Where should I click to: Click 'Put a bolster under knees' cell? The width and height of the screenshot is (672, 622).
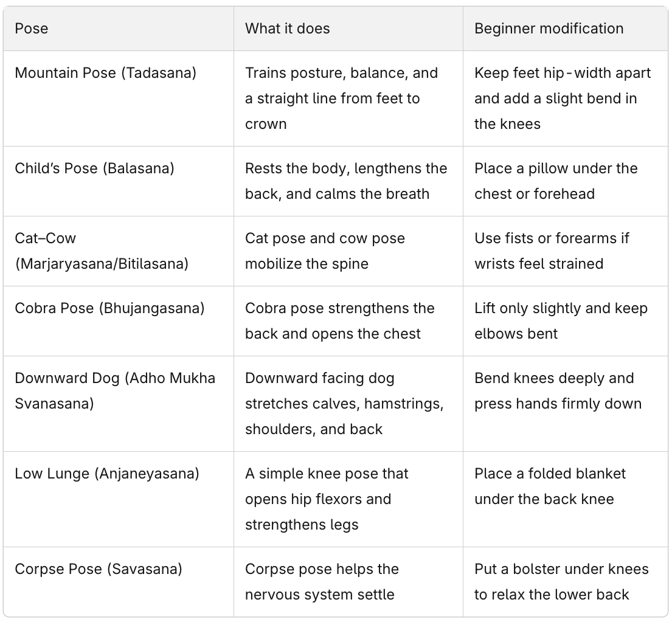click(x=566, y=582)
